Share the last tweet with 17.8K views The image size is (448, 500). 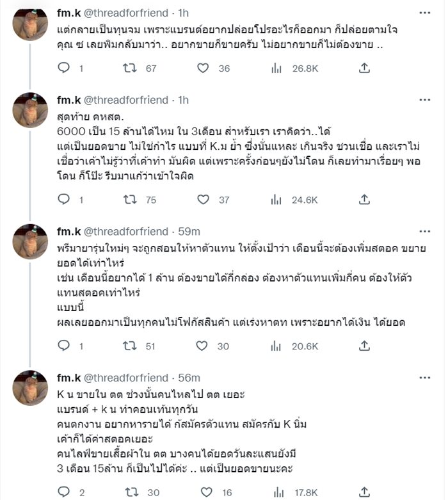pos(364,492)
